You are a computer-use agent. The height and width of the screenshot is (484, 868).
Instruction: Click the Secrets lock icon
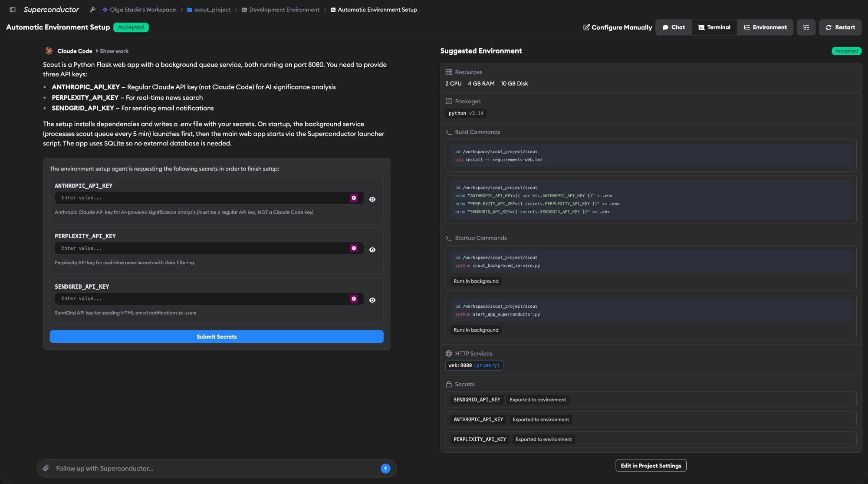coord(449,384)
